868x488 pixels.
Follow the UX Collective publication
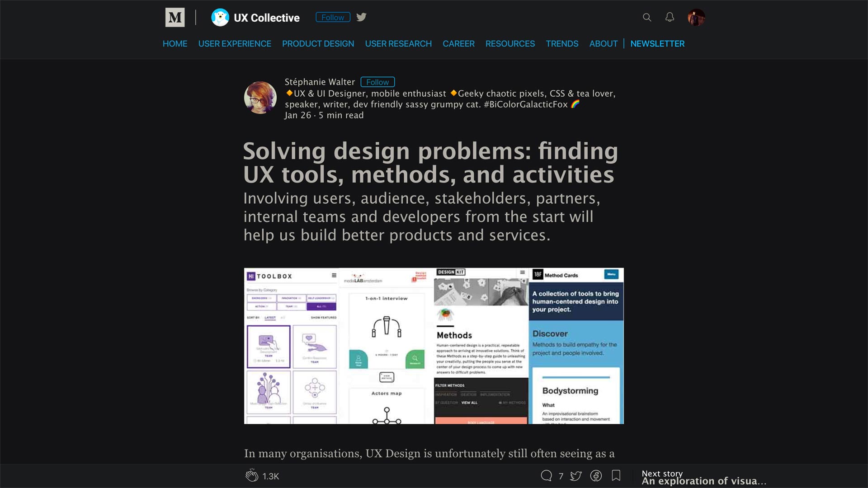(x=333, y=17)
